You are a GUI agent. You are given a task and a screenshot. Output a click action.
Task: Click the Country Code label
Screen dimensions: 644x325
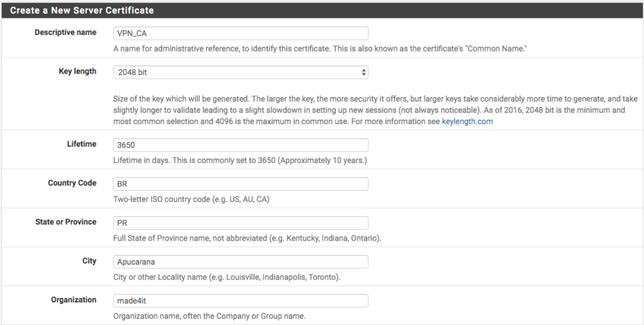coord(72,183)
